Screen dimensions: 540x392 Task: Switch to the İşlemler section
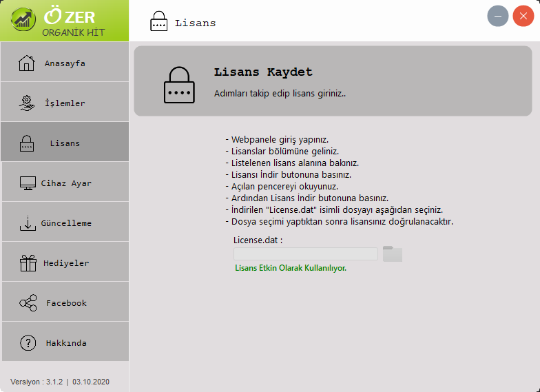pyautogui.click(x=65, y=102)
